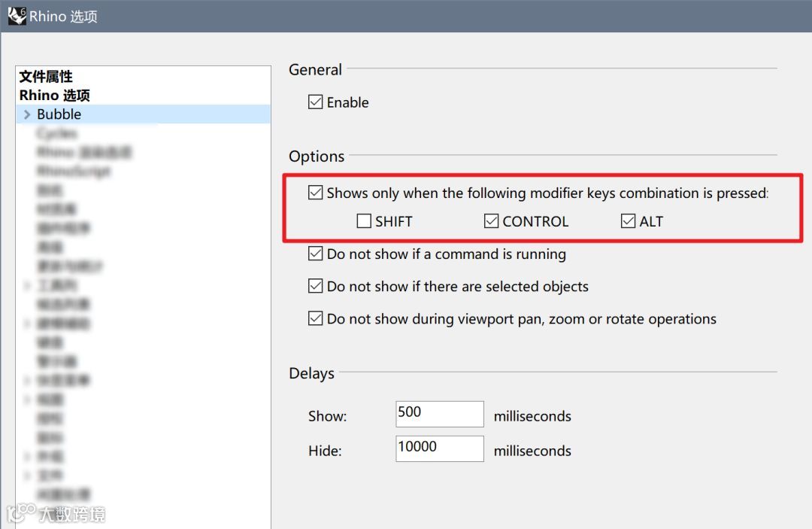Viewport: 812px width, 529px height.
Task: Select the 文件属性 heading in the tree
Action: tap(46, 77)
